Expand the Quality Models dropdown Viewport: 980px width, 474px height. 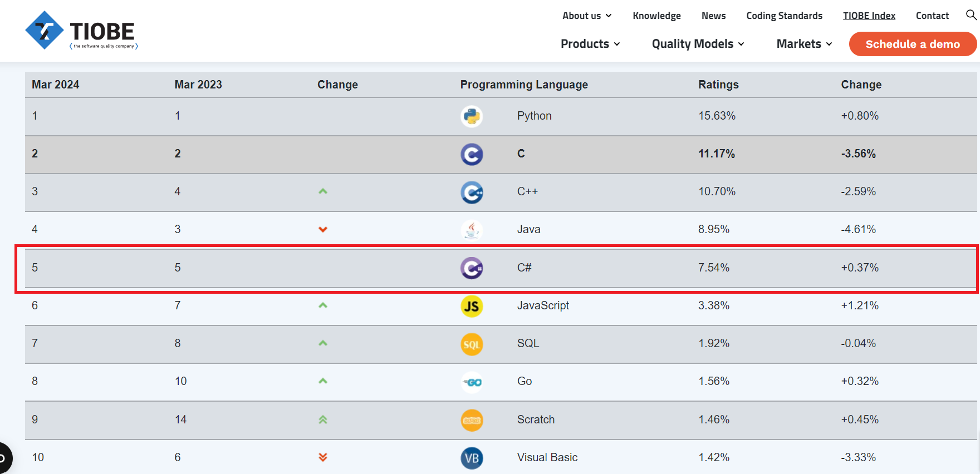click(x=698, y=43)
